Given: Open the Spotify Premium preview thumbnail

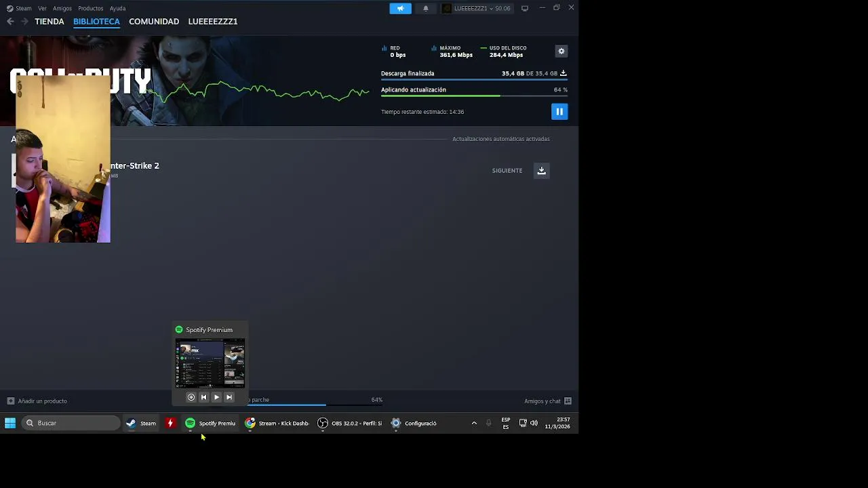Looking at the screenshot, I should [x=210, y=363].
